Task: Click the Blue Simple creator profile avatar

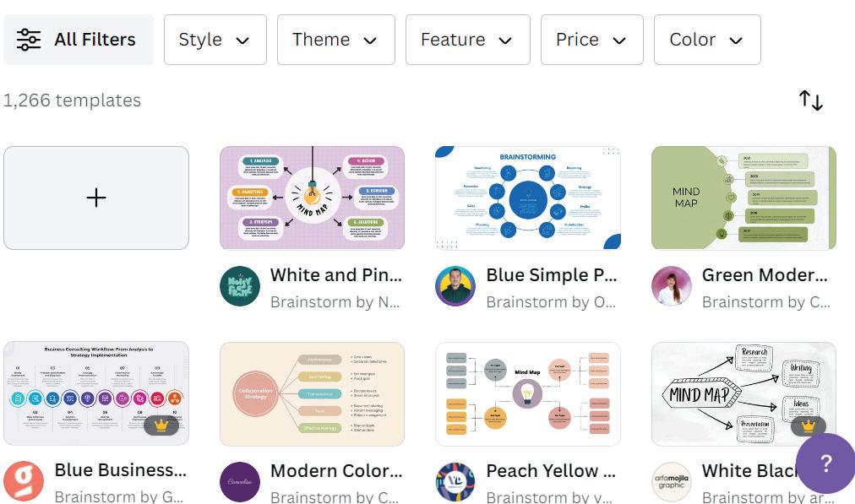Action: point(455,286)
